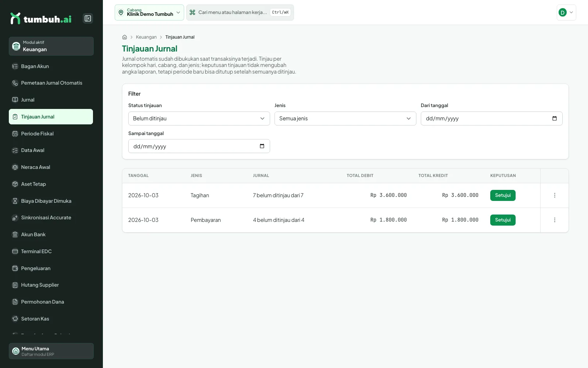588x368 pixels.
Task: Click the Data Awal list icon
Action: pyautogui.click(x=15, y=150)
